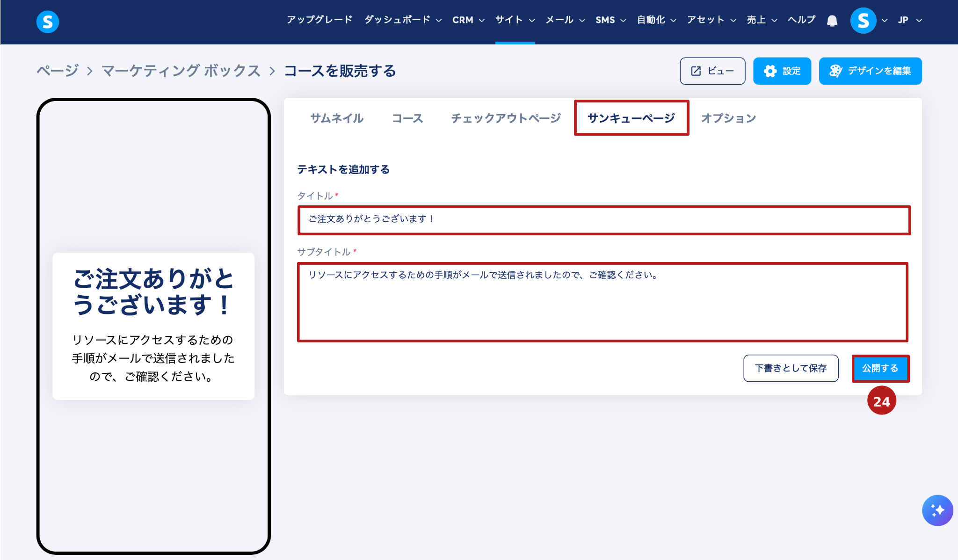
Task: Click the サブタイトル text area
Action: click(x=602, y=302)
